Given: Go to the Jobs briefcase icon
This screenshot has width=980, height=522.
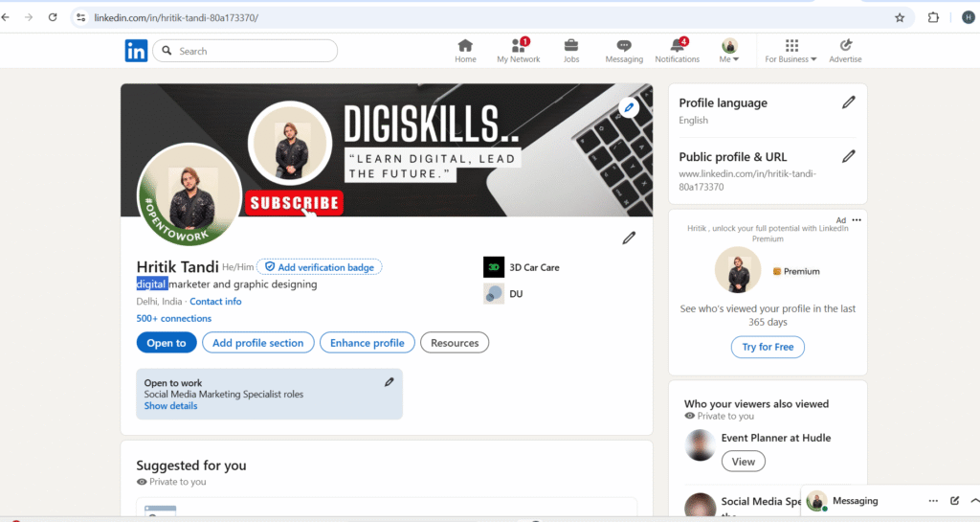Looking at the screenshot, I should 571,46.
